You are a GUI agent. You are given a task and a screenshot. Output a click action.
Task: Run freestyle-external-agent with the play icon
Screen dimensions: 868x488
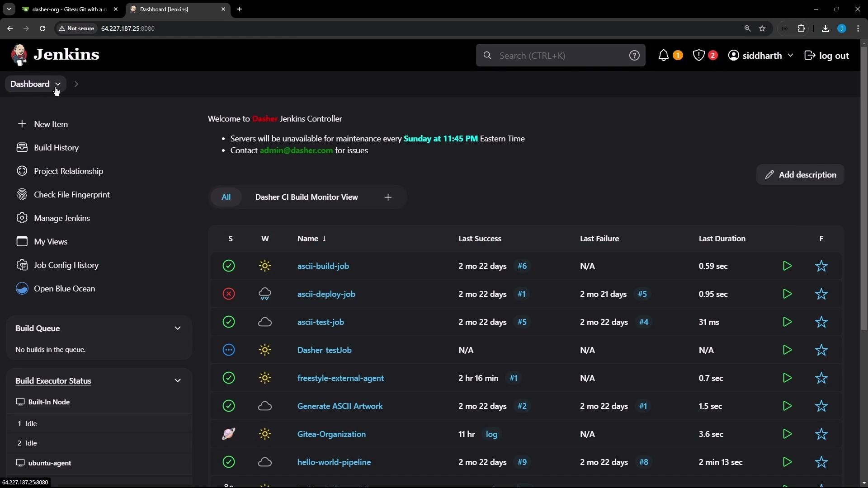pyautogui.click(x=787, y=378)
